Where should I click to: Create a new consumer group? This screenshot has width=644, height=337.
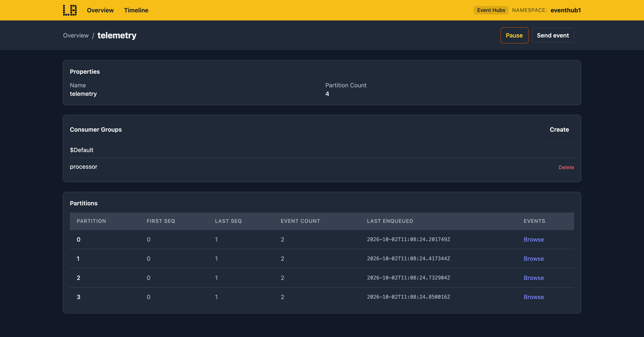(x=559, y=130)
